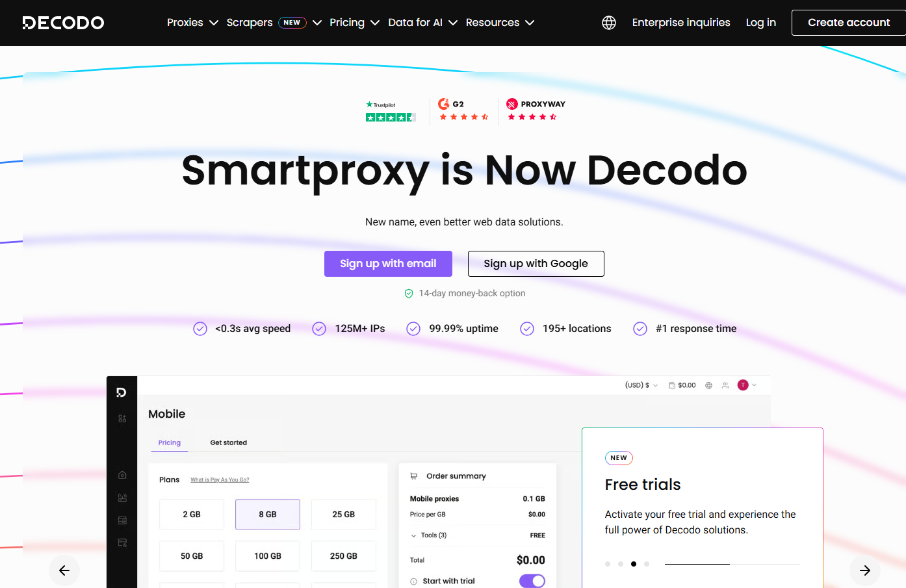Viewport: 906px width, 588px height.
Task: Select the fourth carousel dot
Action: 647,564
